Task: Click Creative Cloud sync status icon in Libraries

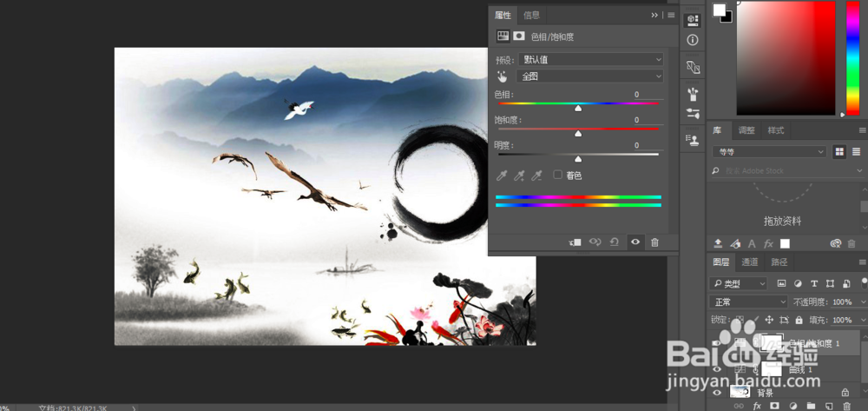Action: (x=836, y=243)
